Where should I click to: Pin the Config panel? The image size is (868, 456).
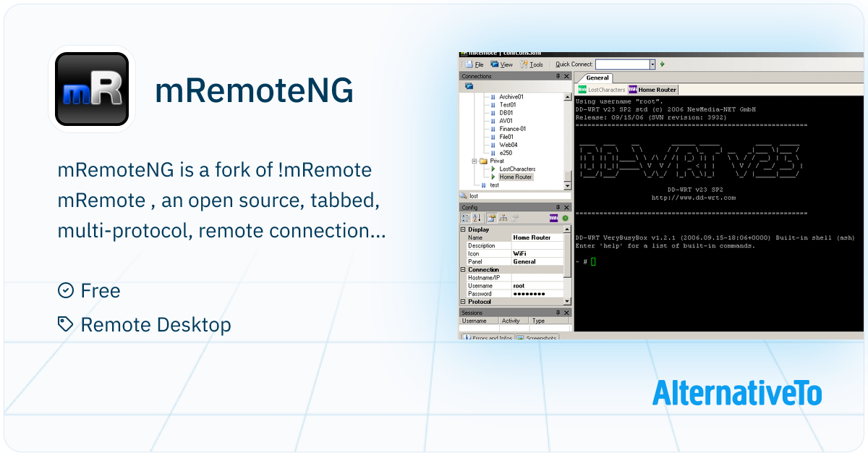coord(558,208)
